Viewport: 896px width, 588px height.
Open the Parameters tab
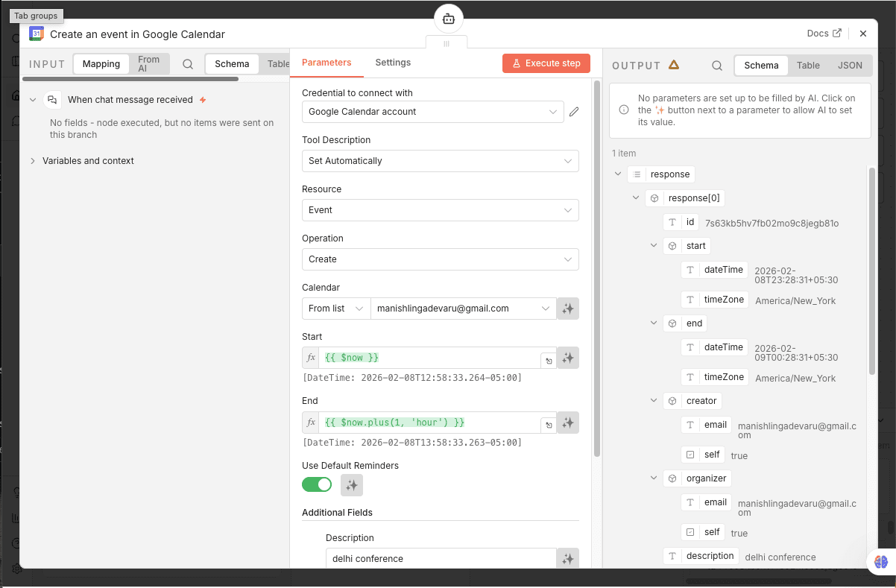326,63
